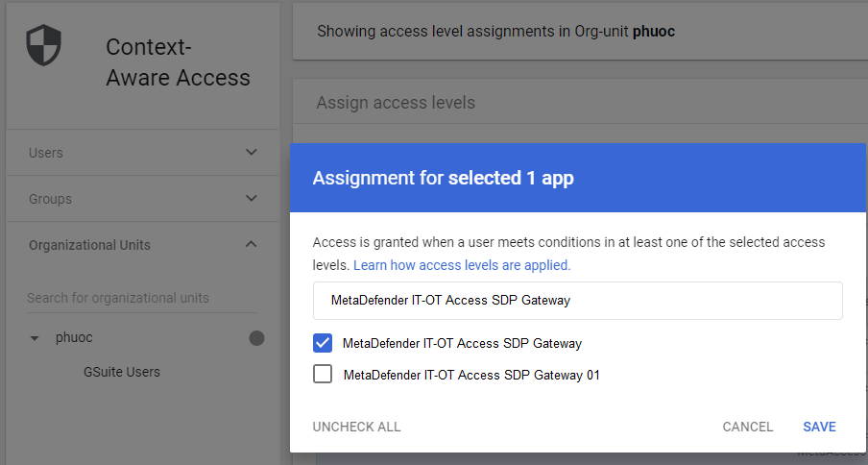868x465 pixels.
Task: Expand the Users section chevron
Action: pyautogui.click(x=252, y=152)
